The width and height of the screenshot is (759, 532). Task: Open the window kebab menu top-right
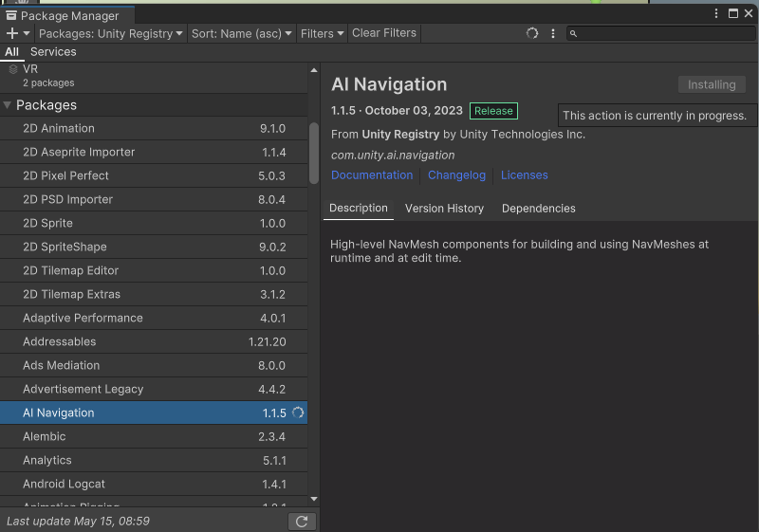tap(716, 13)
